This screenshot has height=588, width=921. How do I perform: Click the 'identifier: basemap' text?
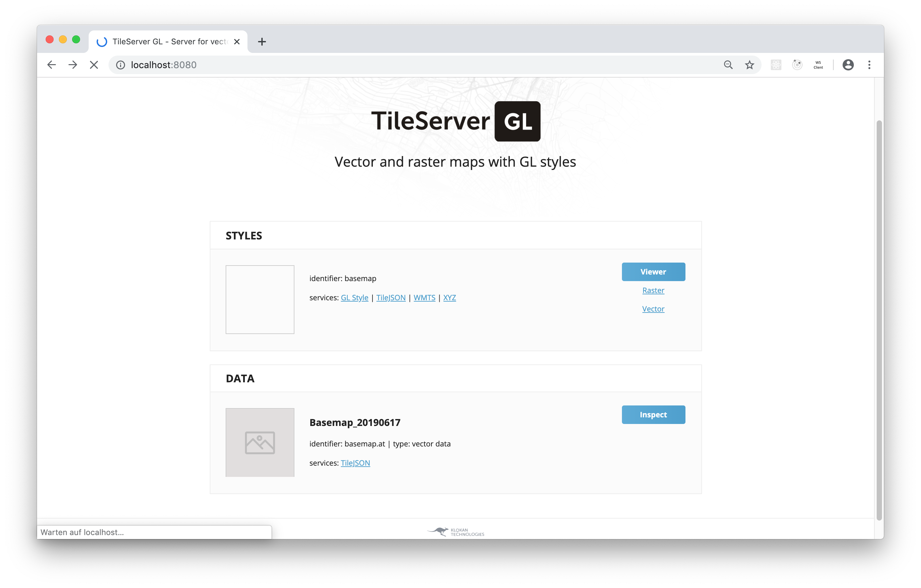[x=343, y=278]
